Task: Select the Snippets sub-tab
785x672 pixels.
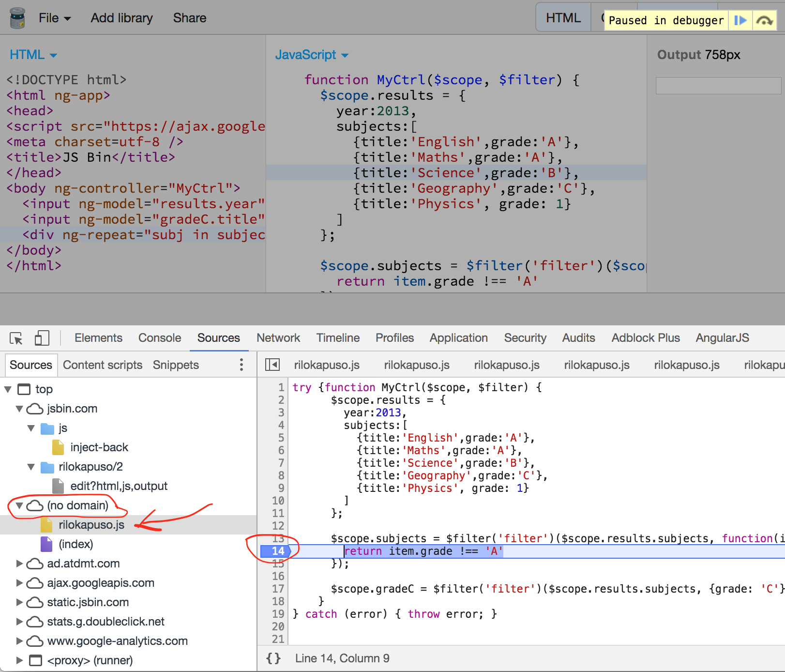Action: tap(176, 365)
